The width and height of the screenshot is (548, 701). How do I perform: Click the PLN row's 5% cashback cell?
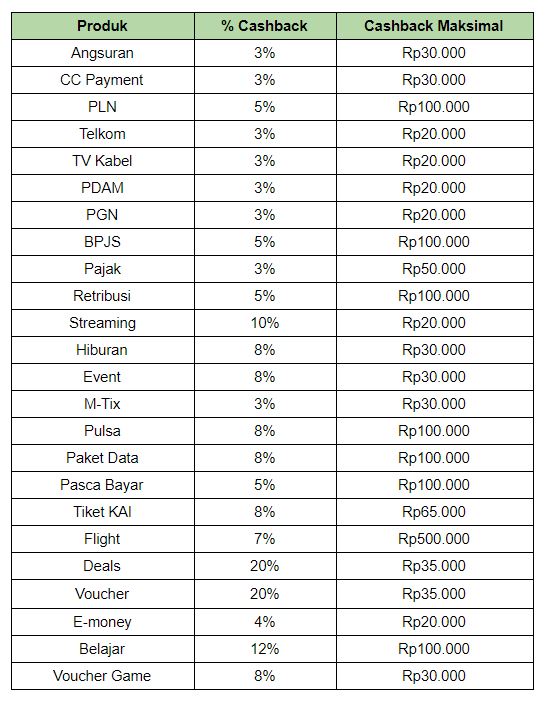[x=265, y=107]
